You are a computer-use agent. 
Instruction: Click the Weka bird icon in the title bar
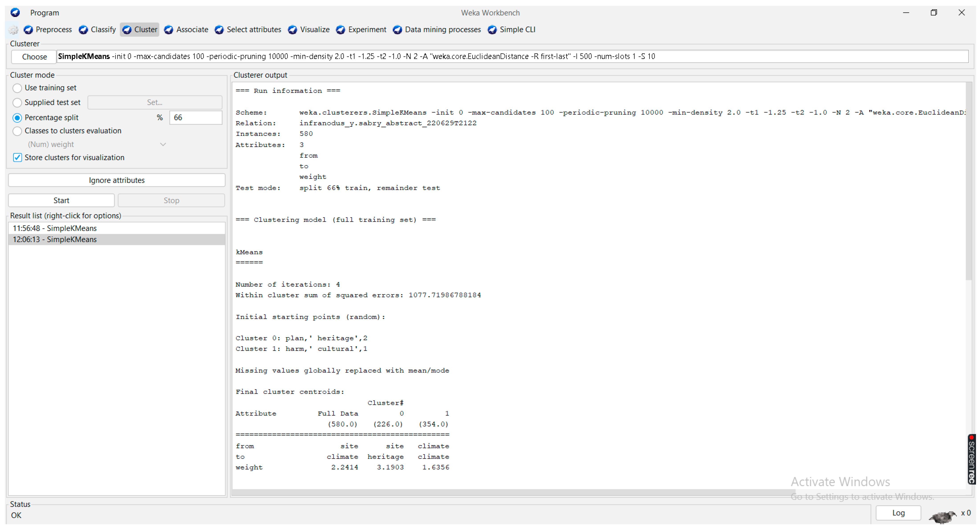pos(15,12)
